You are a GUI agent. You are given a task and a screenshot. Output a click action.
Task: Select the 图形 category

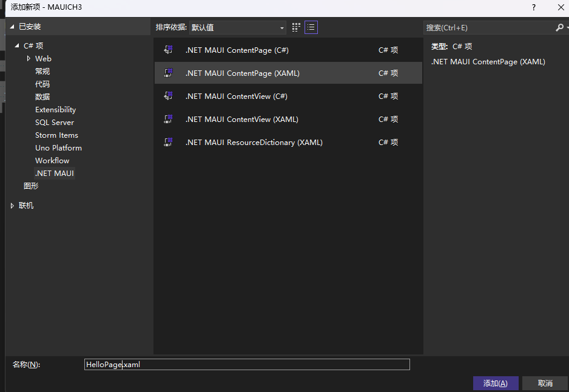click(x=30, y=186)
